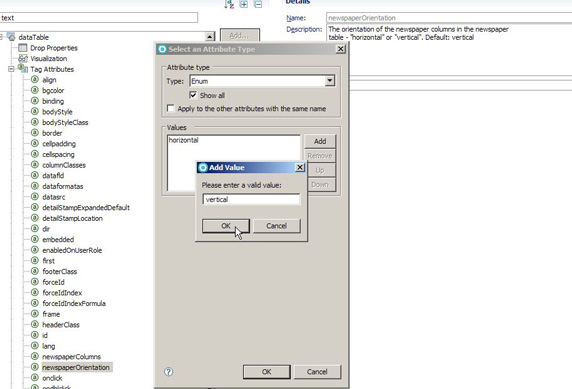
Task: Select horizontal in the Values list
Action: point(183,140)
